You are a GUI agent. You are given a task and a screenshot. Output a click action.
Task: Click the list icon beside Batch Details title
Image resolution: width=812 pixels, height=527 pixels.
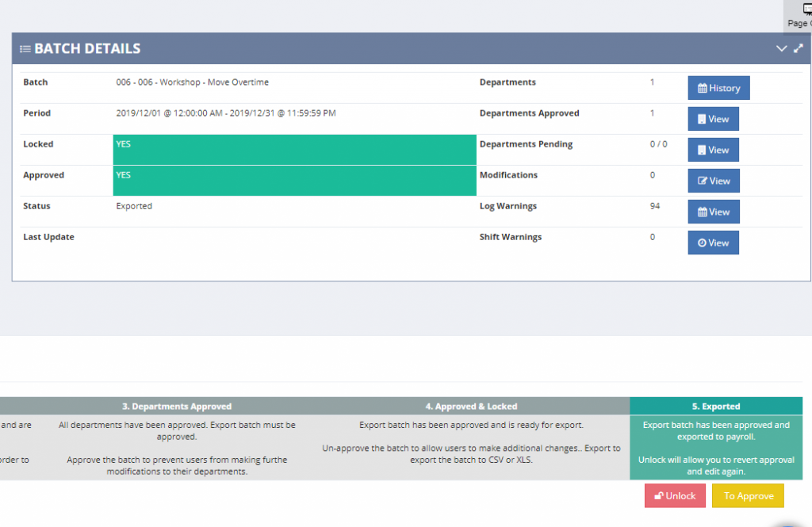(x=25, y=49)
